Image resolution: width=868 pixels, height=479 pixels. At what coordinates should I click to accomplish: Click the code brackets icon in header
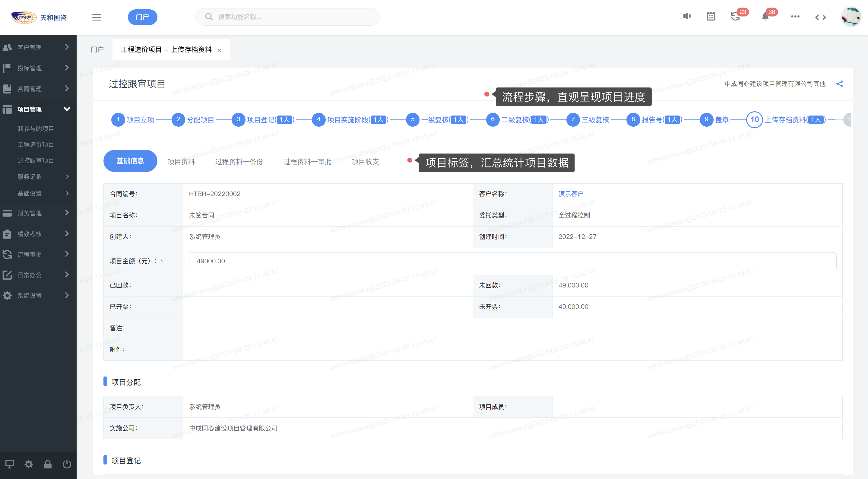point(820,17)
